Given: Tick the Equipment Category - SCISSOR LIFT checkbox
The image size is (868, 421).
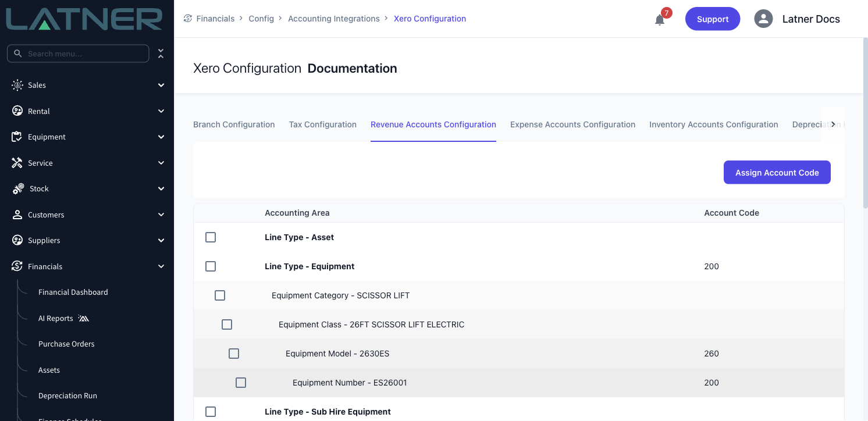Looking at the screenshot, I should [220, 295].
